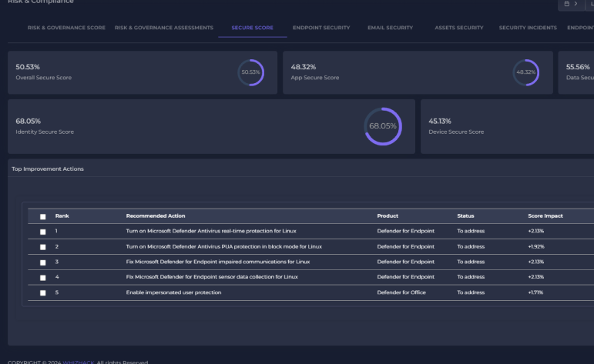Screen dimensions: 594x364
Task: Click 'To address' status in rank 1 row
Action: 471,231
